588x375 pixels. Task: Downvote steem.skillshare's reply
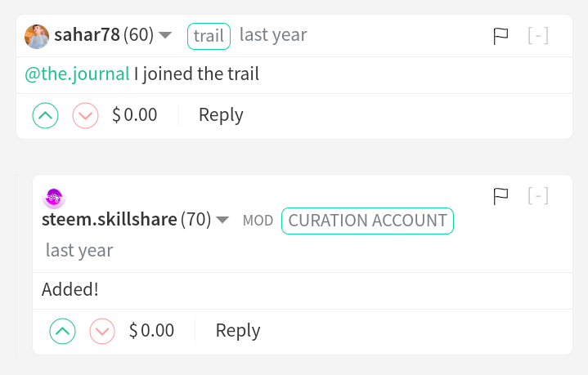tap(102, 331)
